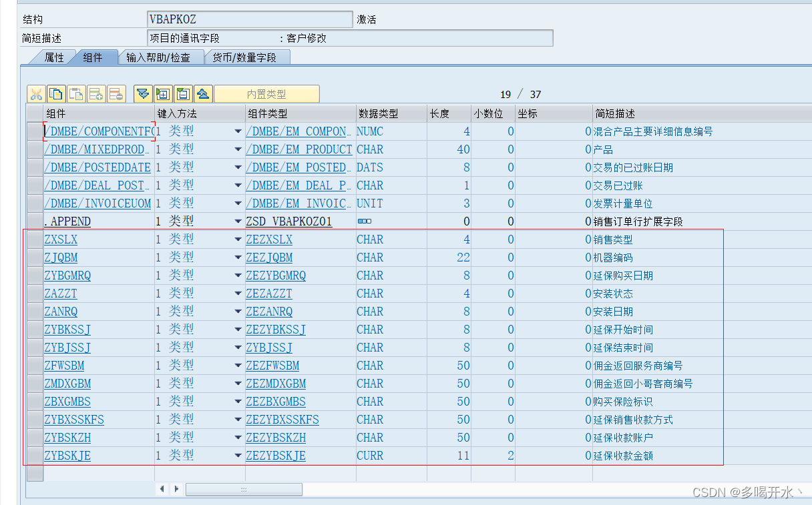Click the Select/filter funnel icon
812x505 pixels.
pyautogui.click(x=142, y=93)
